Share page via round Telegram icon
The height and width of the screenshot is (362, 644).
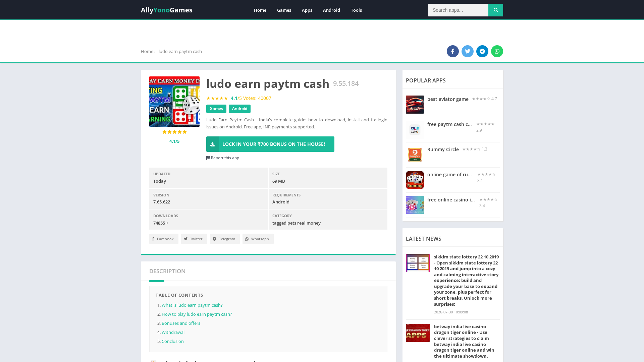tap(482, 51)
